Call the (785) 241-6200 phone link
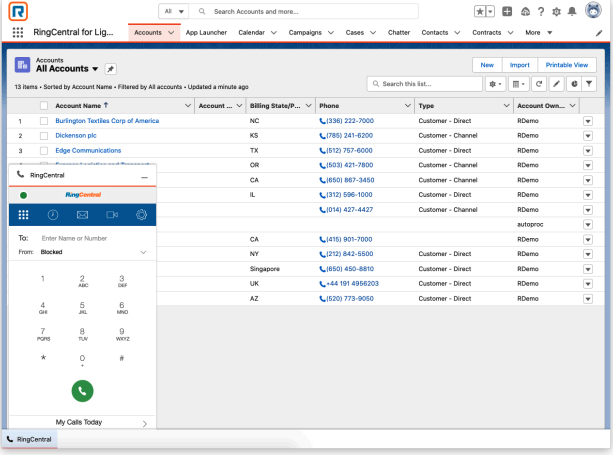The width and height of the screenshot is (613, 455). tap(350, 136)
